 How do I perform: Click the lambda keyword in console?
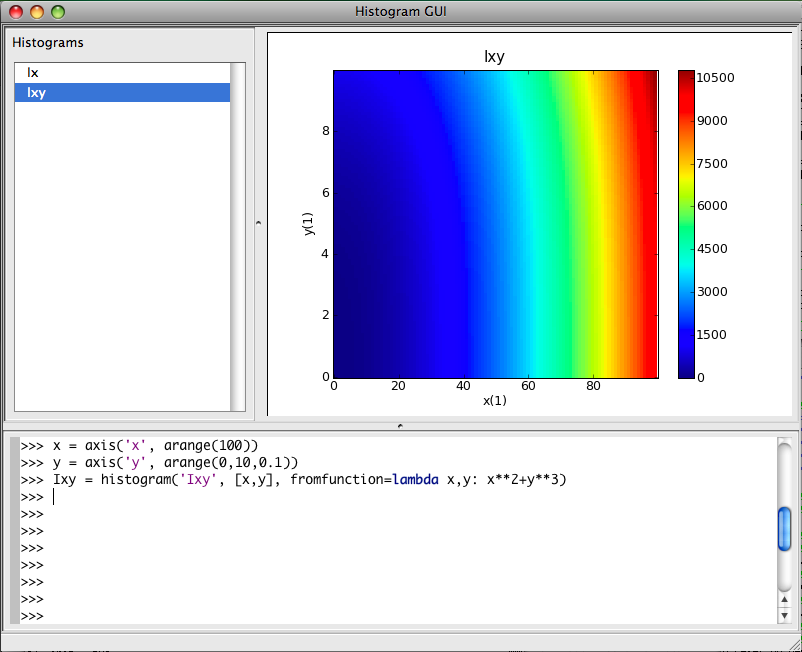click(x=415, y=480)
